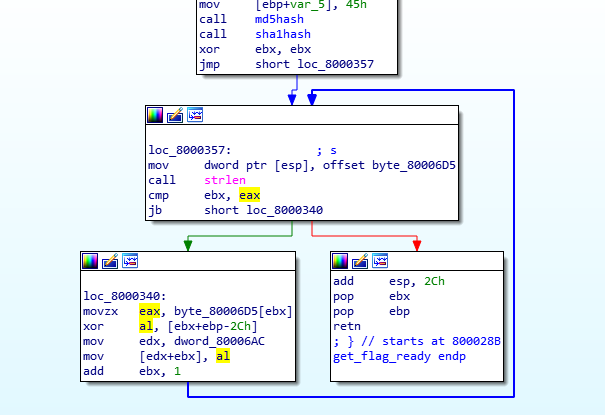Viewport: 605px width, 415px height.
Task: Click the movzx mnemonic in the loc_8000340 block
Action: [101, 311]
